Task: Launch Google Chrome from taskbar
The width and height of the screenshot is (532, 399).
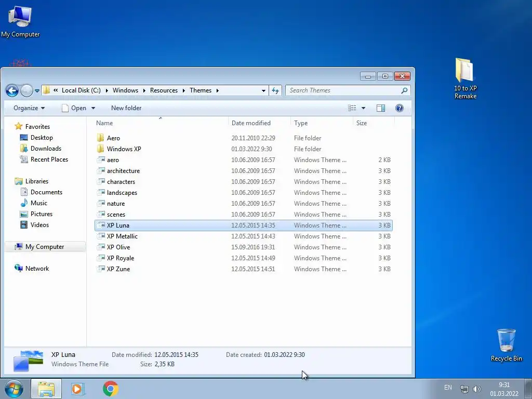Action: click(x=111, y=389)
